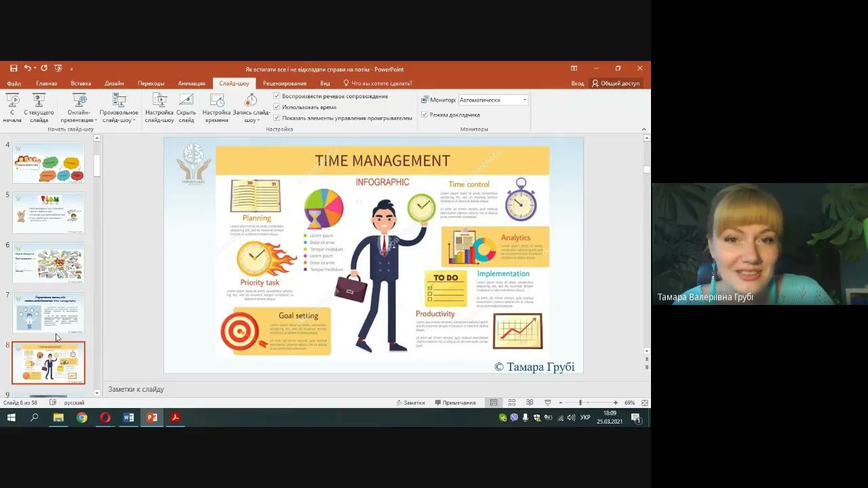Click the Undo arrow icon
Image resolution: width=868 pixels, height=488 pixels.
(27, 68)
